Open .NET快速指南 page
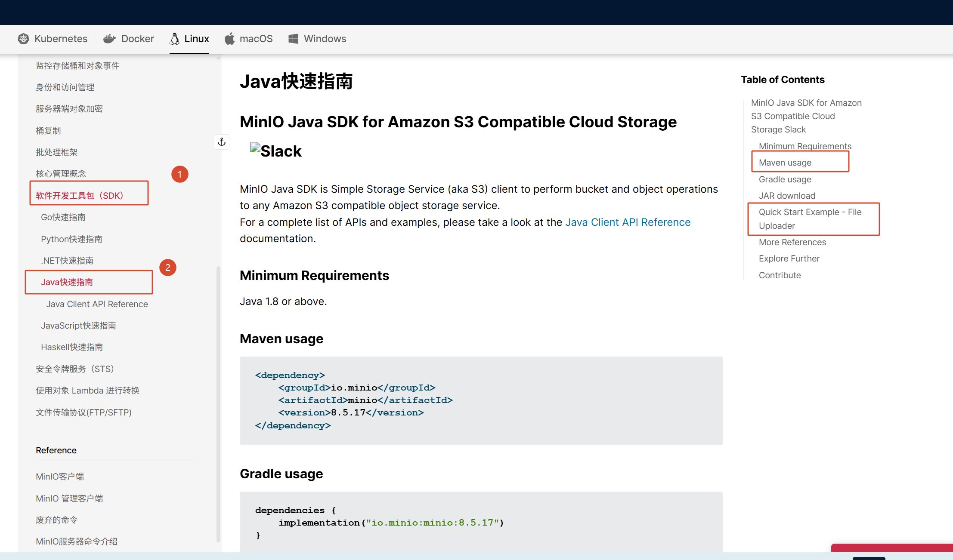953x560 pixels. click(67, 261)
